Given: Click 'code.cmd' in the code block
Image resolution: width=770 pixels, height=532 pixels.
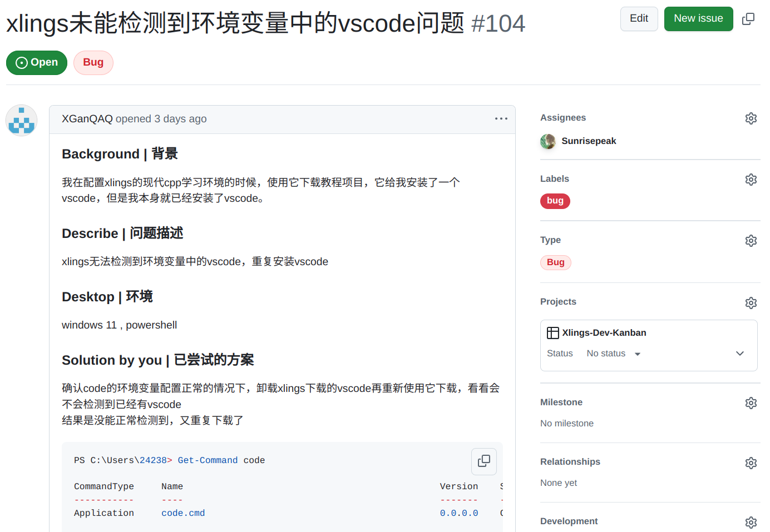Looking at the screenshot, I should point(183,513).
